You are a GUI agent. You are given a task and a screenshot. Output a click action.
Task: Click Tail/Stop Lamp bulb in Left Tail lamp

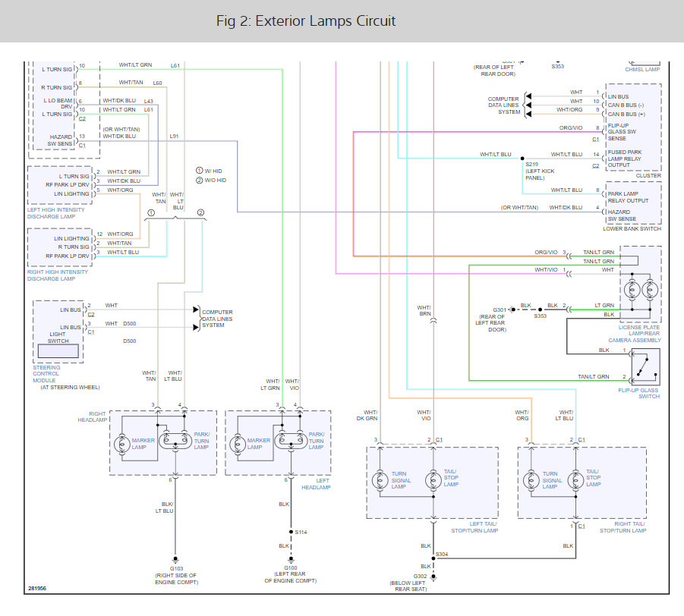coord(433,480)
